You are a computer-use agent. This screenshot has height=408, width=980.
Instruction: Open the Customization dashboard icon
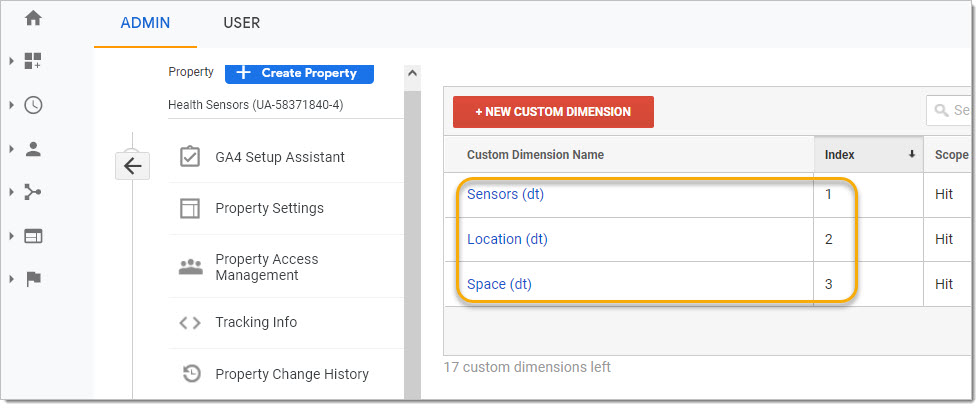(32, 61)
